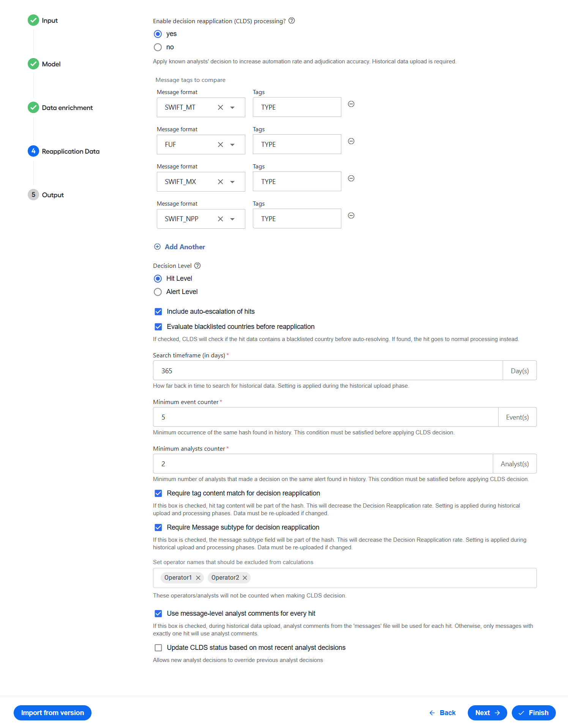Expand the SWIFT_NPP format dropdown arrow

pos(232,219)
